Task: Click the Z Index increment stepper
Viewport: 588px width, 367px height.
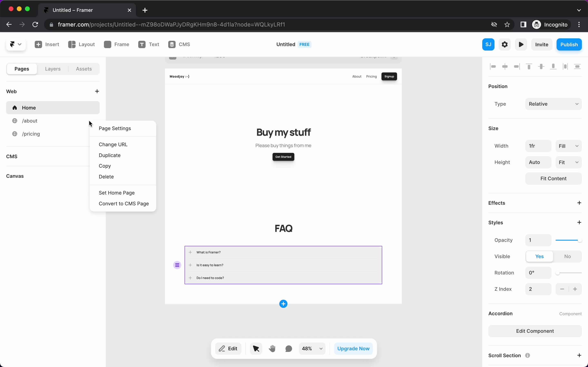Action: pyautogui.click(x=575, y=289)
